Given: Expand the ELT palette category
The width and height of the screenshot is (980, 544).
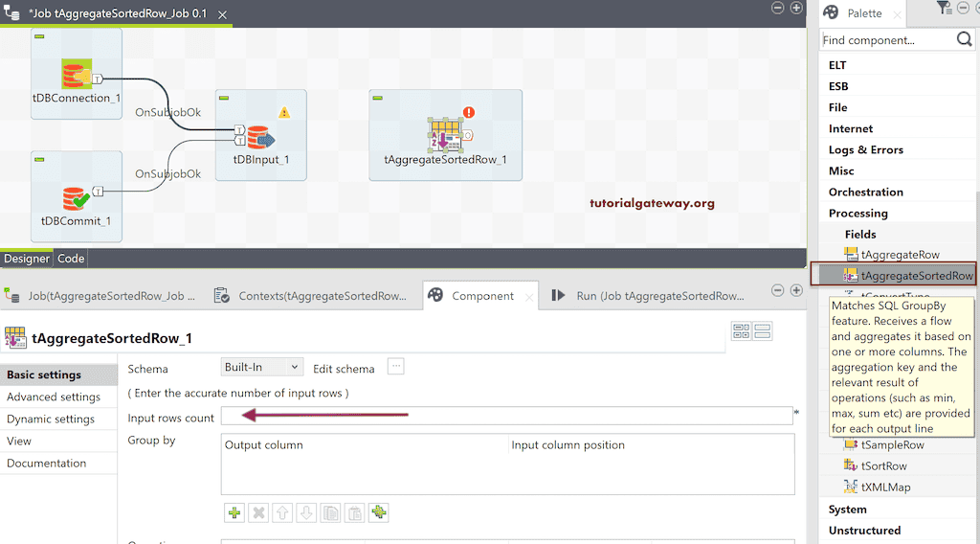Looking at the screenshot, I should tap(836, 65).
